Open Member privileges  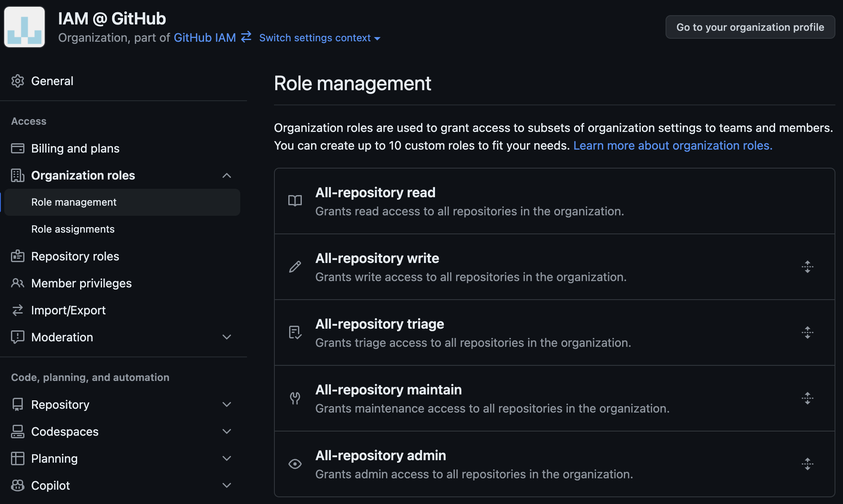pos(81,283)
